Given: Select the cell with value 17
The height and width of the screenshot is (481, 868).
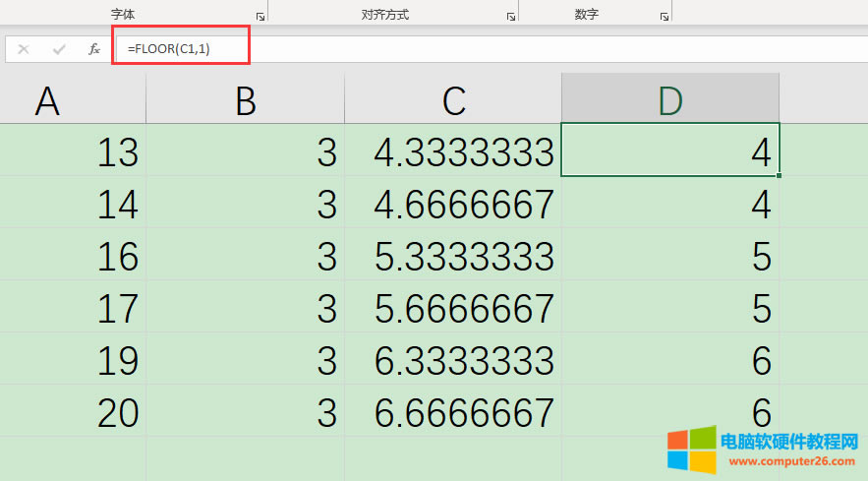Looking at the screenshot, I should coord(73,308).
